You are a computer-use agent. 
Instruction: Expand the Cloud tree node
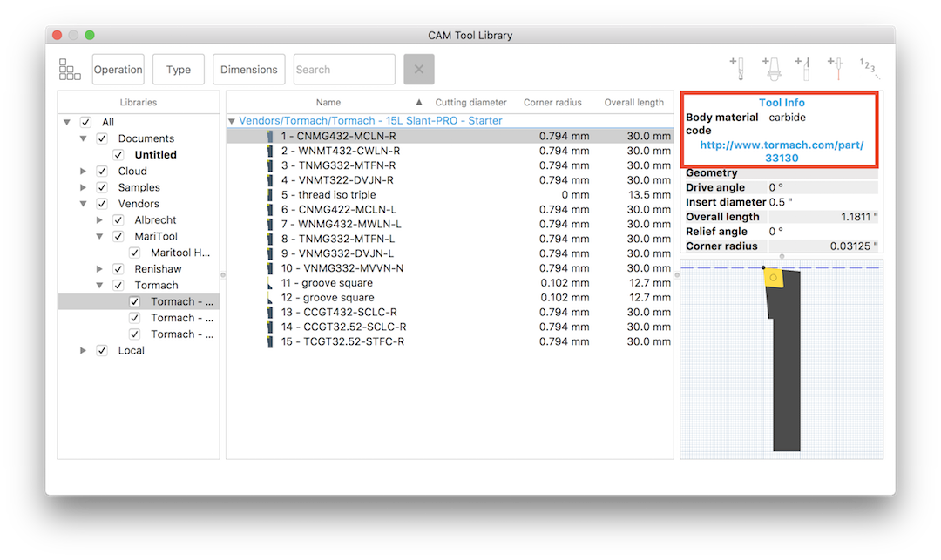click(84, 172)
